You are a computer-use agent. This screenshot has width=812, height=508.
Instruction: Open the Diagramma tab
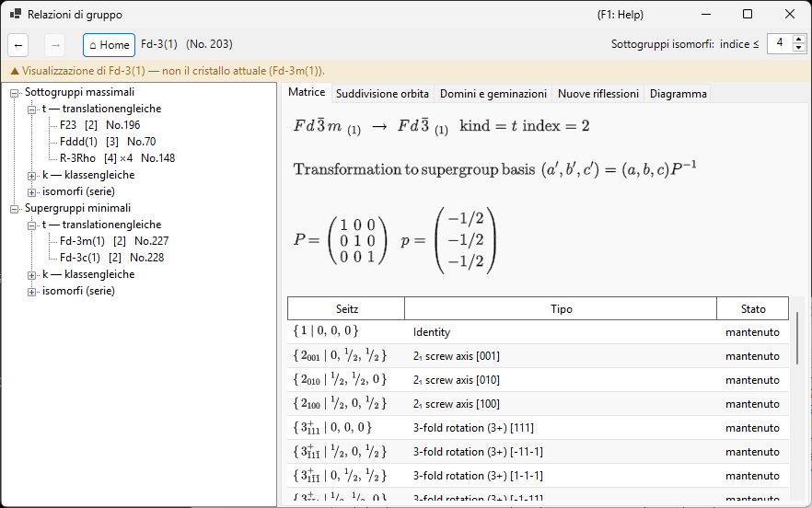click(678, 94)
